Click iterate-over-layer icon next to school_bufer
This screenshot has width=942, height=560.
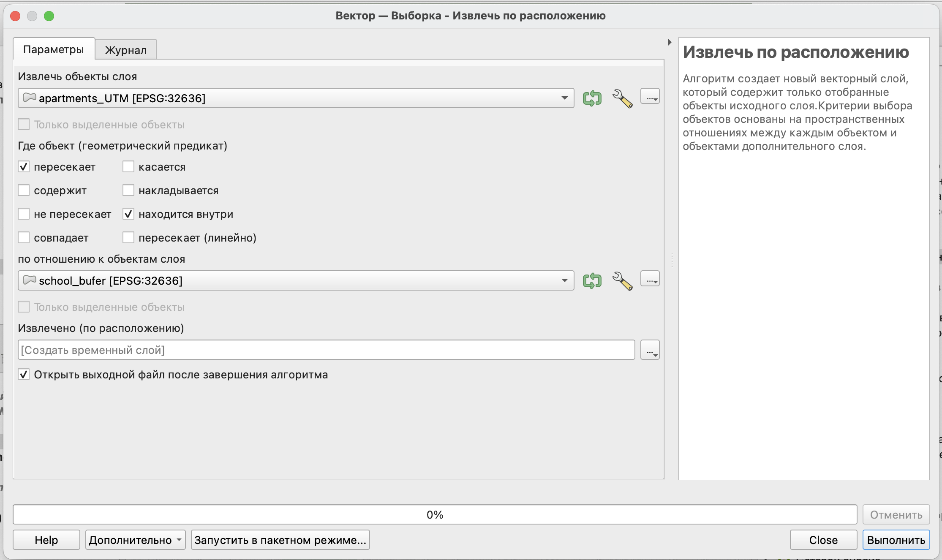click(x=592, y=281)
